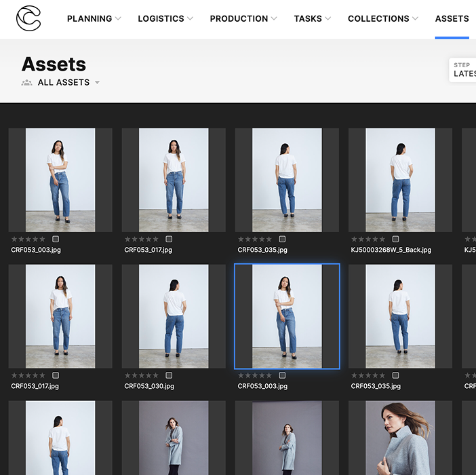Select the KJ50003268W_5_Back.jpg thumbnail
The height and width of the screenshot is (475, 476).
[x=400, y=180]
